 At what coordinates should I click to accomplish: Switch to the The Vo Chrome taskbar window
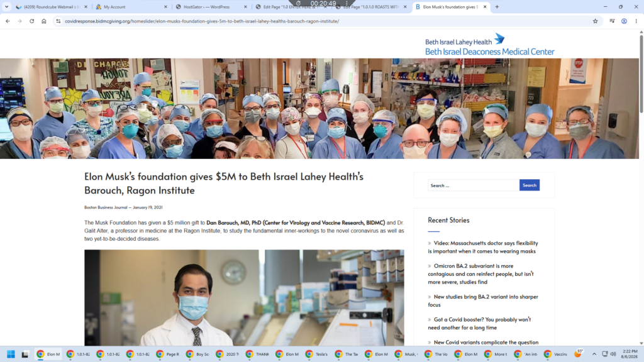tap(436, 354)
